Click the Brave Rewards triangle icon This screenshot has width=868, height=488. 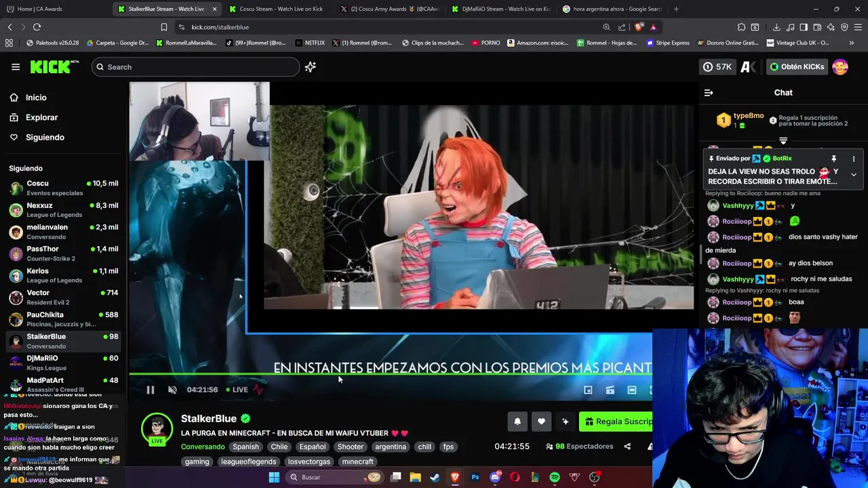point(653,27)
